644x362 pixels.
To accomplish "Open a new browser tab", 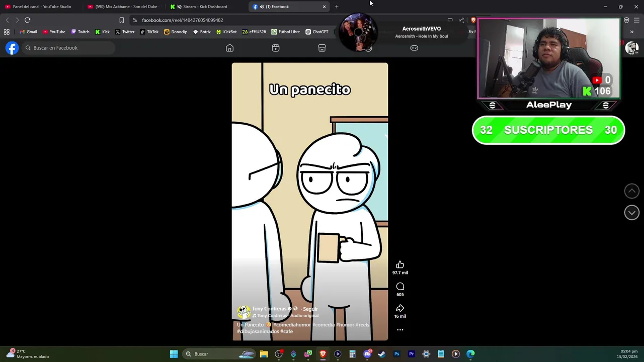I will tap(337, 7).
